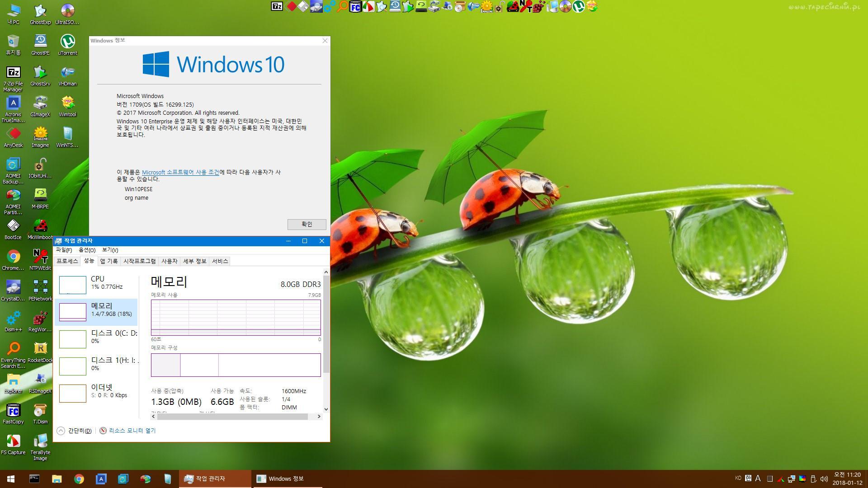Click the Task Manager horizontal scrollbar thumb

(x=233, y=417)
